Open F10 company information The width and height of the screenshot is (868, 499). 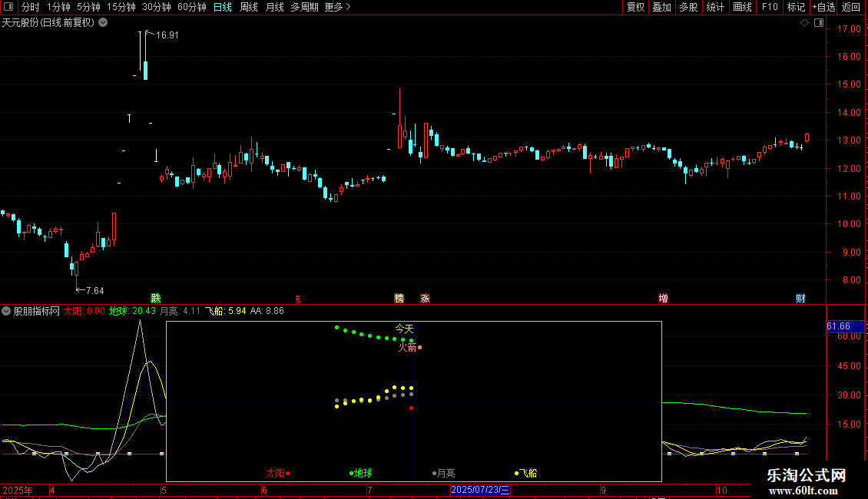point(770,7)
